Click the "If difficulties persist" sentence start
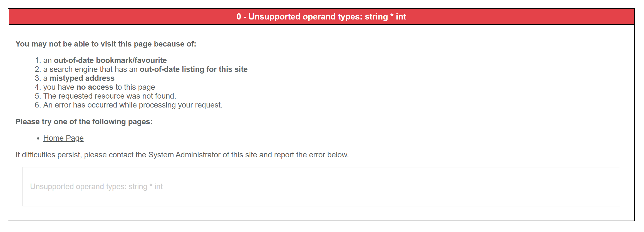The width and height of the screenshot is (644, 232). coord(49,155)
